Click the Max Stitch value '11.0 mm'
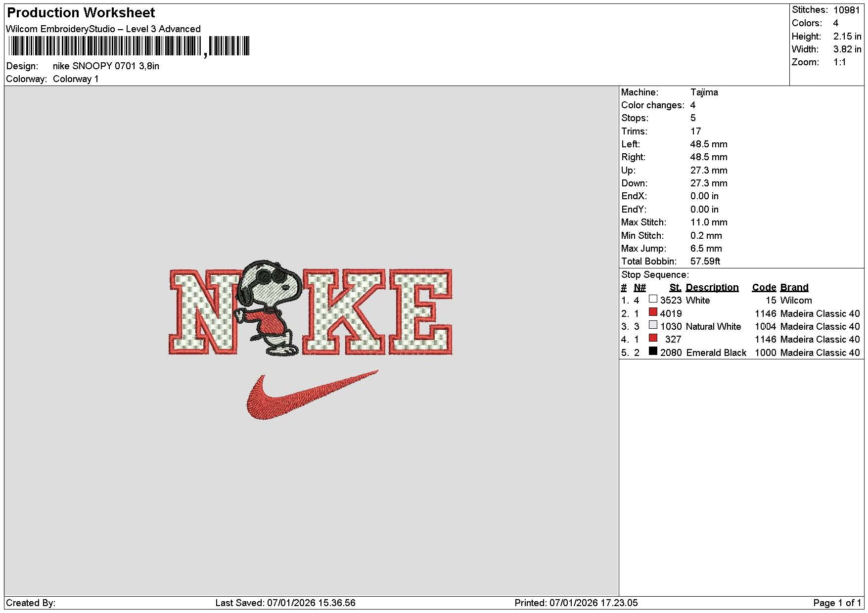 pos(709,222)
